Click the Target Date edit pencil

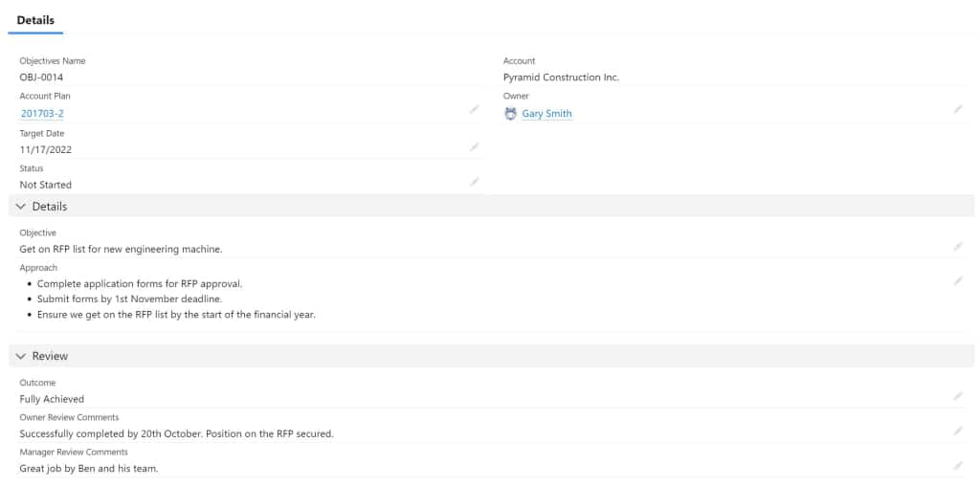pyautogui.click(x=474, y=146)
